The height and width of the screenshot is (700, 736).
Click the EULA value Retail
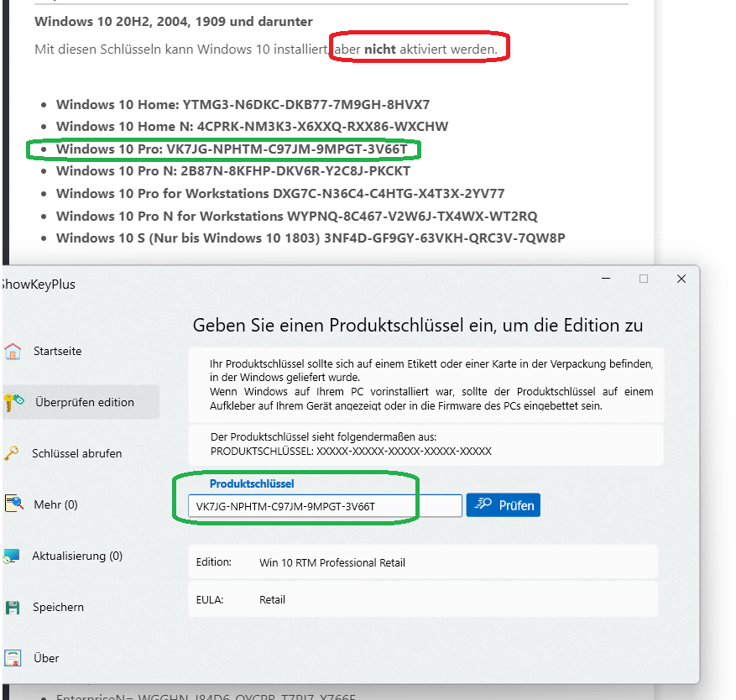point(272,599)
